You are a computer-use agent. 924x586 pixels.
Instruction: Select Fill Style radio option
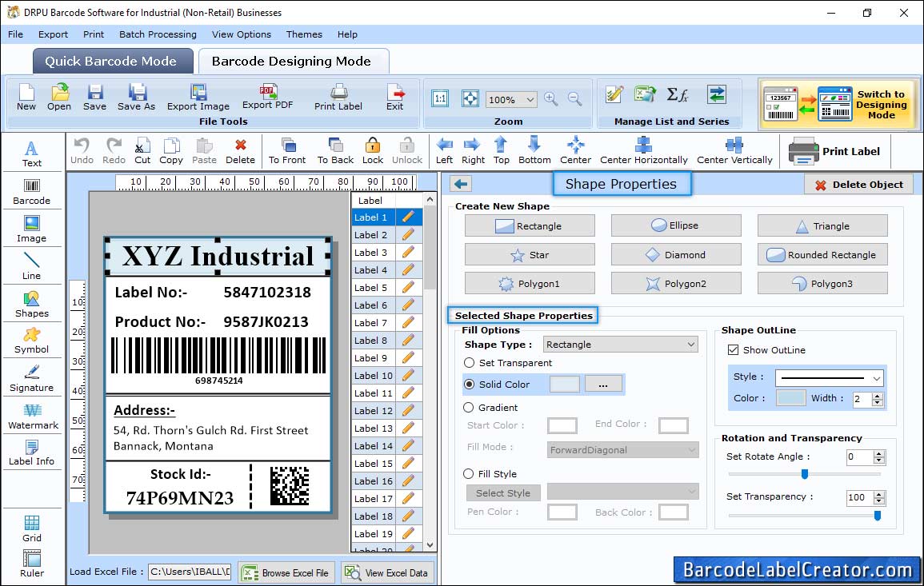pos(469,473)
